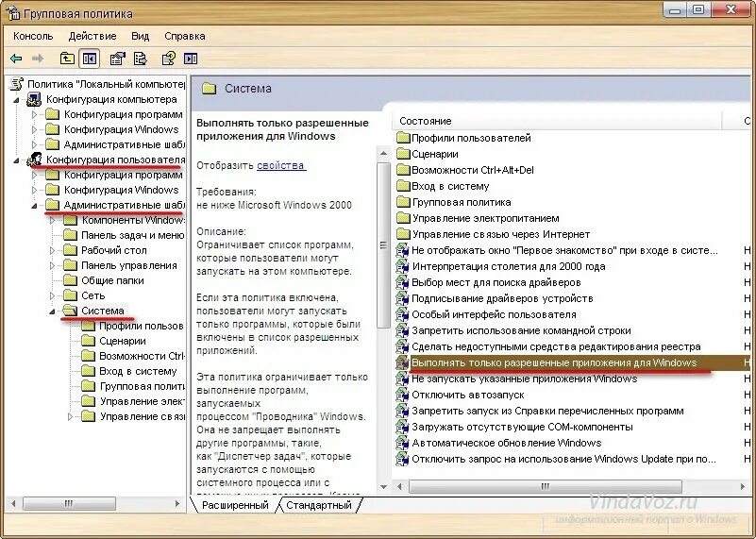The width and height of the screenshot is (756, 539).
Task: Click the rightmost action pane toolbar icon
Action: click(x=191, y=59)
